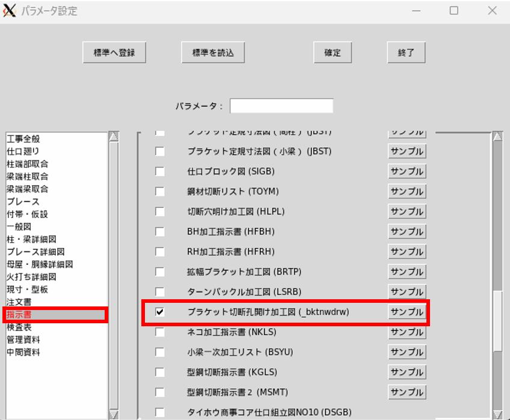This screenshot has height=420, width=510.
Task: Show サンプル for ターンバックル加工図 (LSRB)
Action: click(407, 291)
